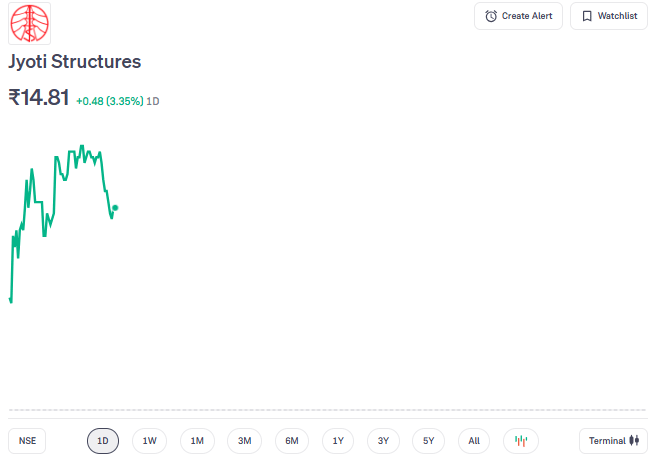The image size is (666, 462).
Task: Show All-time price history
Action: click(474, 441)
